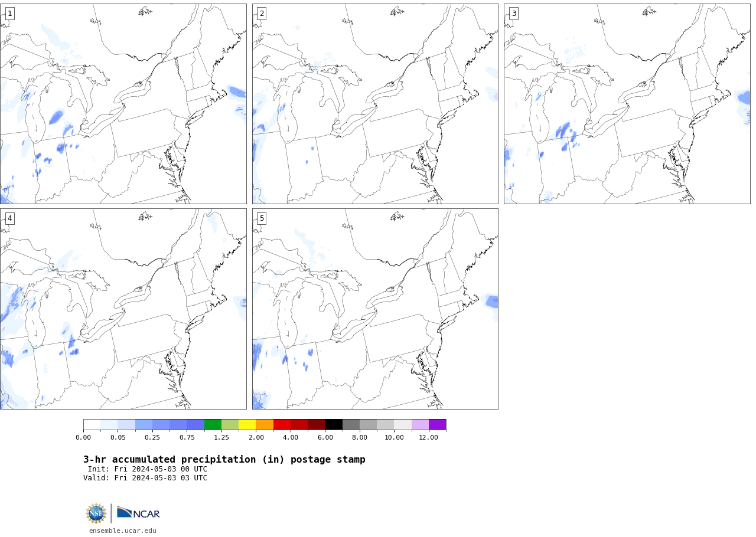
Task: Click the Valid date line
Action: 145,478
